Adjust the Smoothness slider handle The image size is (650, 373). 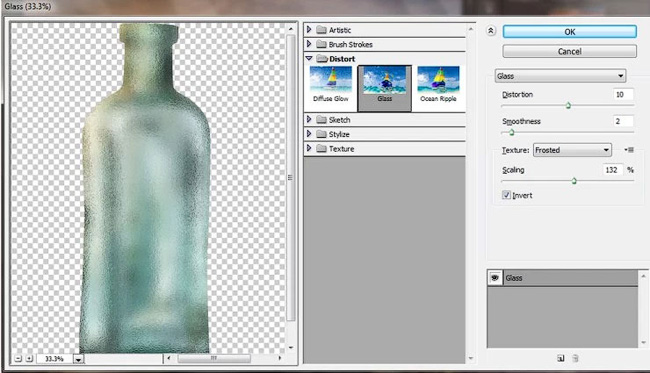[x=512, y=133]
